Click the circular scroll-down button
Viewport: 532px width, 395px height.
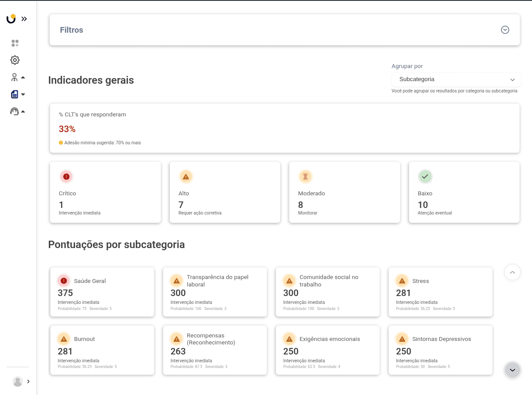[x=512, y=370]
